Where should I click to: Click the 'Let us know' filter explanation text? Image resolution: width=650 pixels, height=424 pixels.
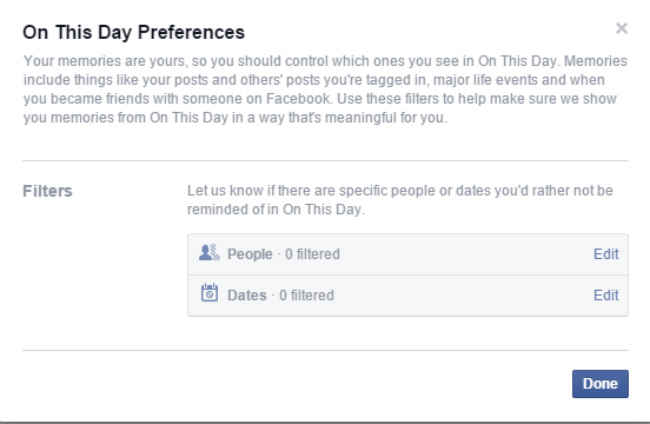(x=400, y=200)
